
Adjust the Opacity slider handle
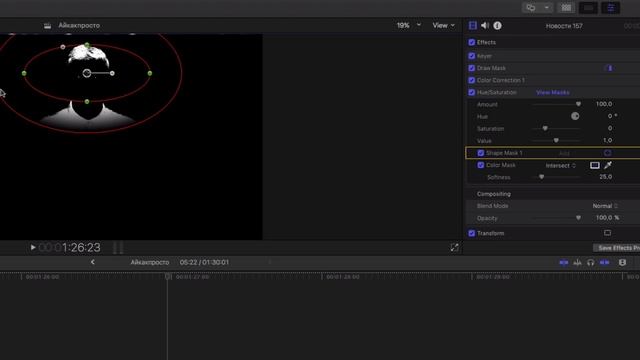[x=578, y=218]
